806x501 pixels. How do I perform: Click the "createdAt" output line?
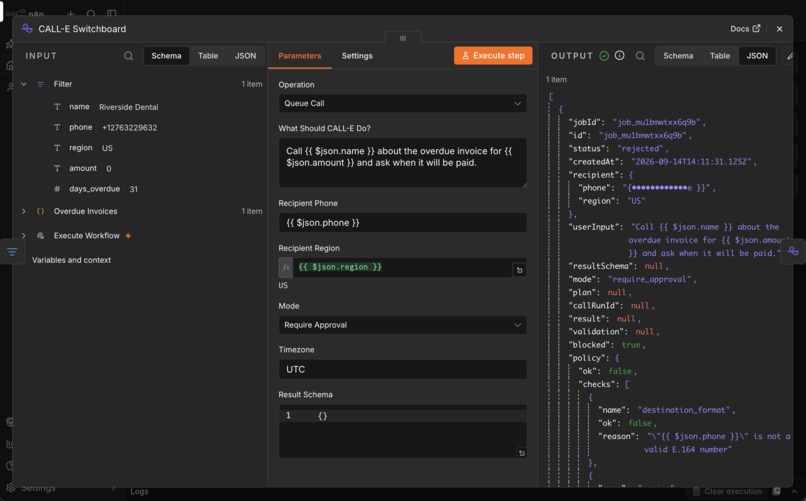(662, 161)
